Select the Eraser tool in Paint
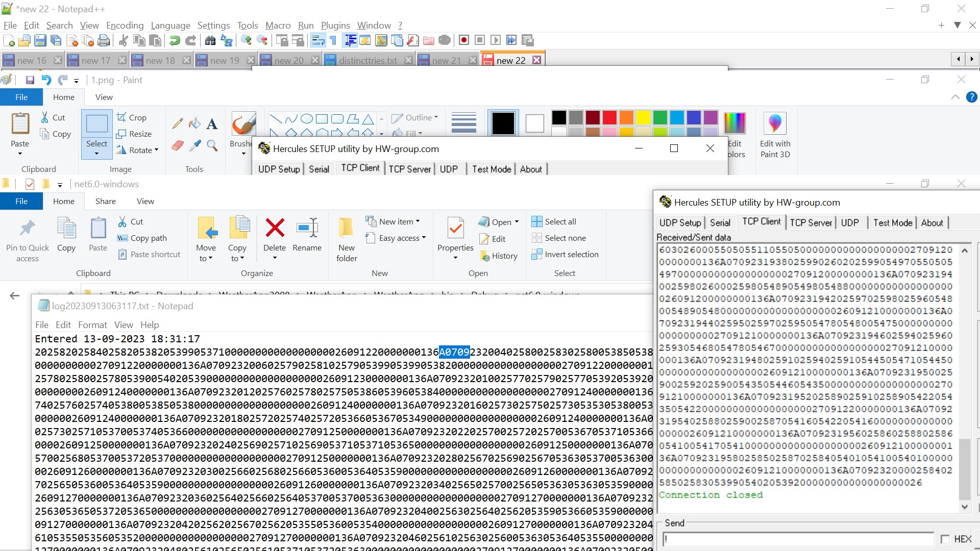 [178, 146]
